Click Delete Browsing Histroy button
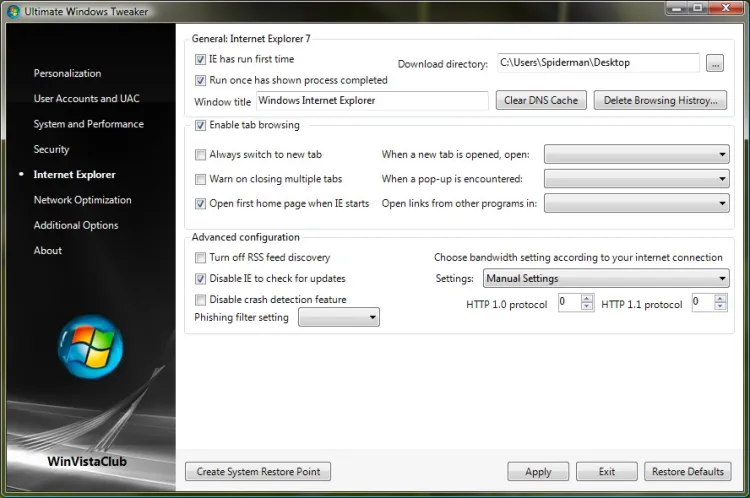 point(660,100)
